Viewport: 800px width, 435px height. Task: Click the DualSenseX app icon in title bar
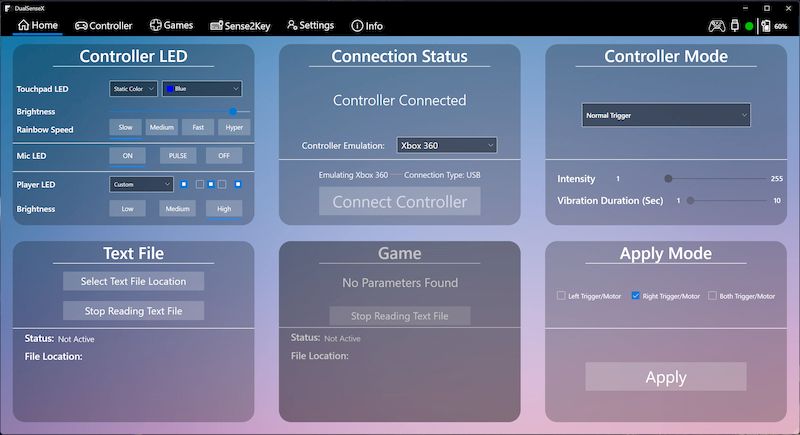(x=8, y=8)
